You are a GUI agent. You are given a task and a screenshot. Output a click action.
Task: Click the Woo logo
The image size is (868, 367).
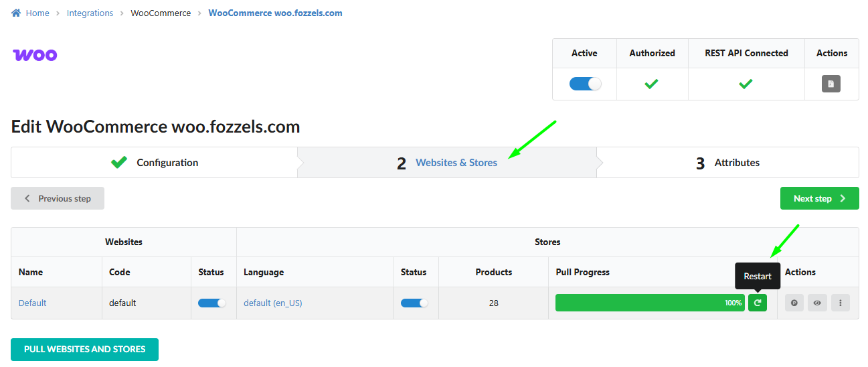click(x=35, y=55)
